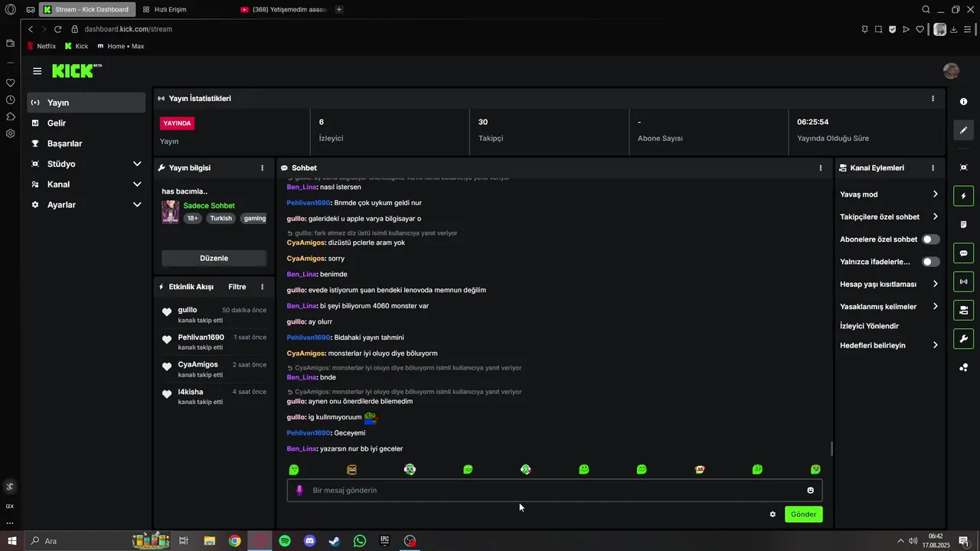Open the info icon in right rail

point(963,102)
